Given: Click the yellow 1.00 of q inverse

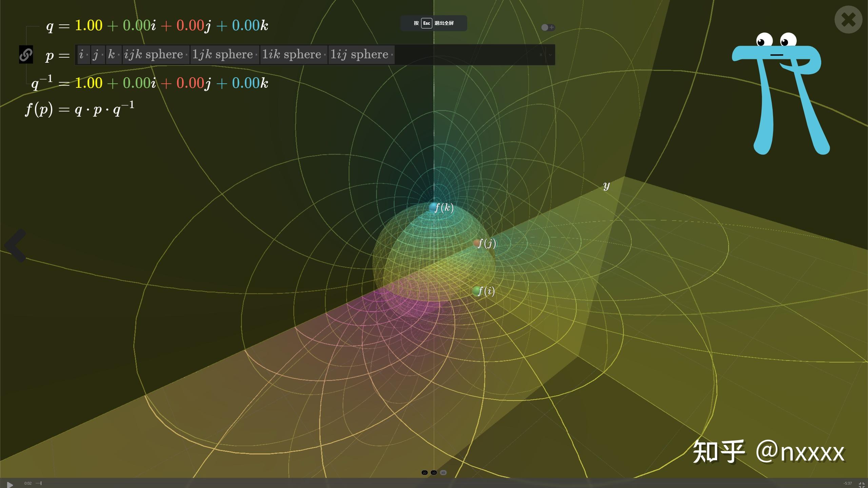Looking at the screenshot, I should (x=88, y=83).
